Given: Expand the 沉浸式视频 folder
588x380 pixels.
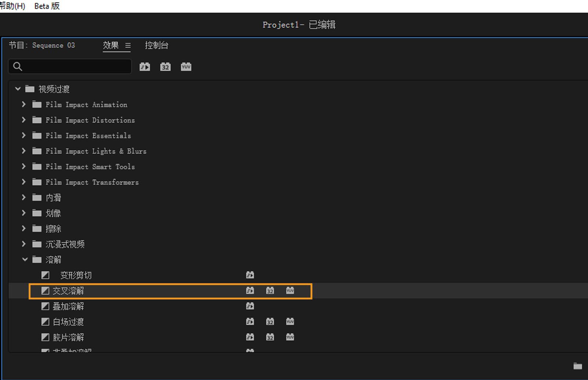Looking at the screenshot, I should [x=24, y=244].
